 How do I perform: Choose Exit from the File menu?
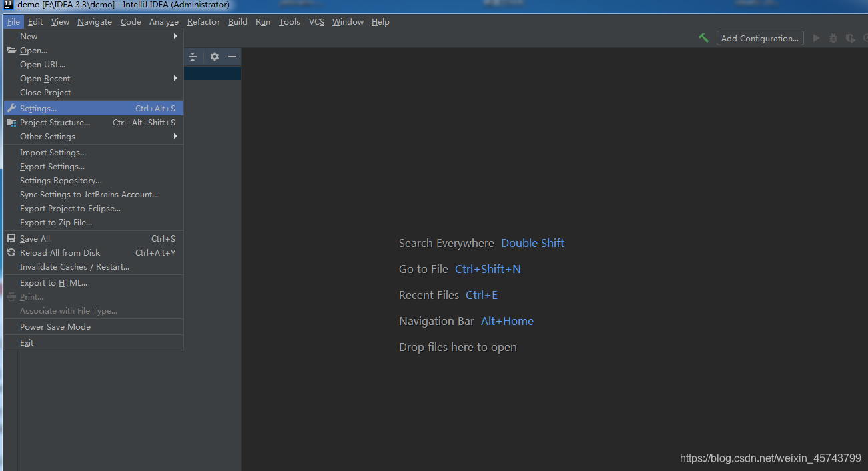pos(93,343)
